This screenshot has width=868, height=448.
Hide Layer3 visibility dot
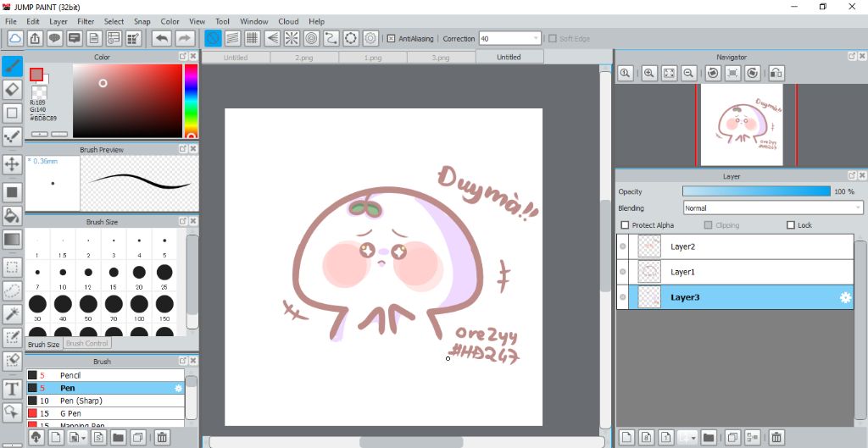(x=623, y=297)
